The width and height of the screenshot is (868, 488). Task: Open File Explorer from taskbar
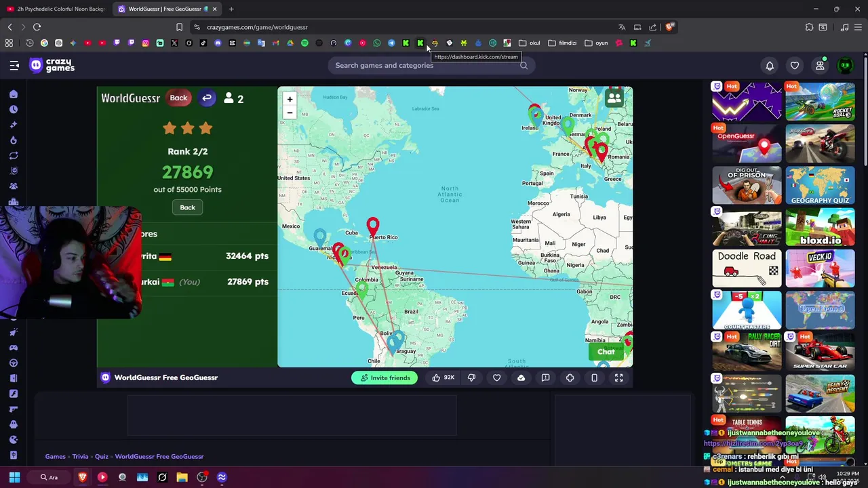pyautogui.click(x=182, y=477)
